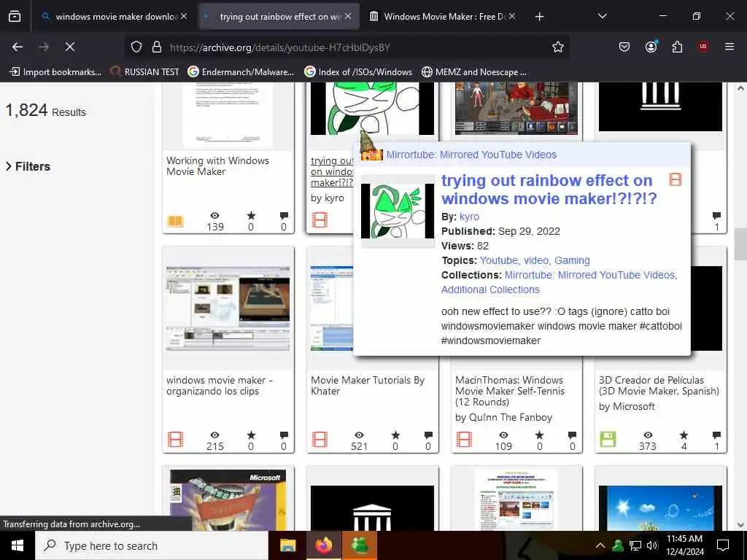
Task: Click the favorites star above 4 on 3D Creador card
Action: pos(684,435)
